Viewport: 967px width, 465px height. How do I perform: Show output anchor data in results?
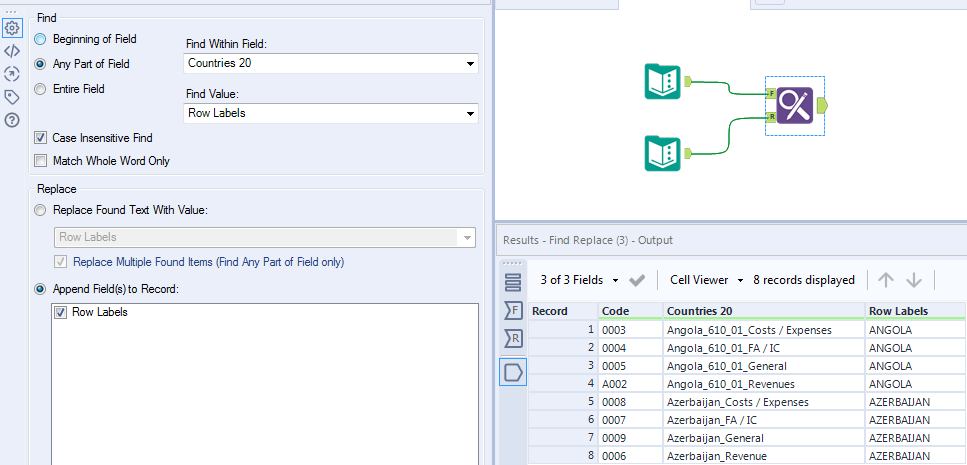pos(513,372)
